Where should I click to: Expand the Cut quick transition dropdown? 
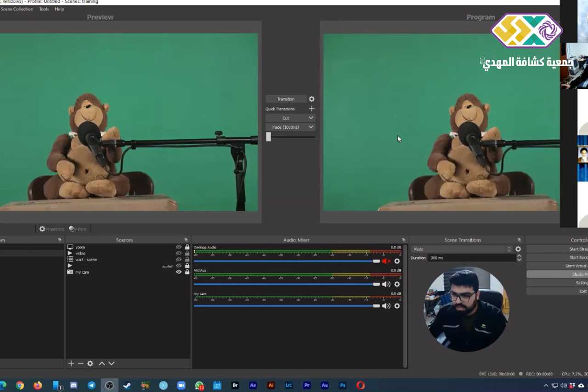[311, 118]
